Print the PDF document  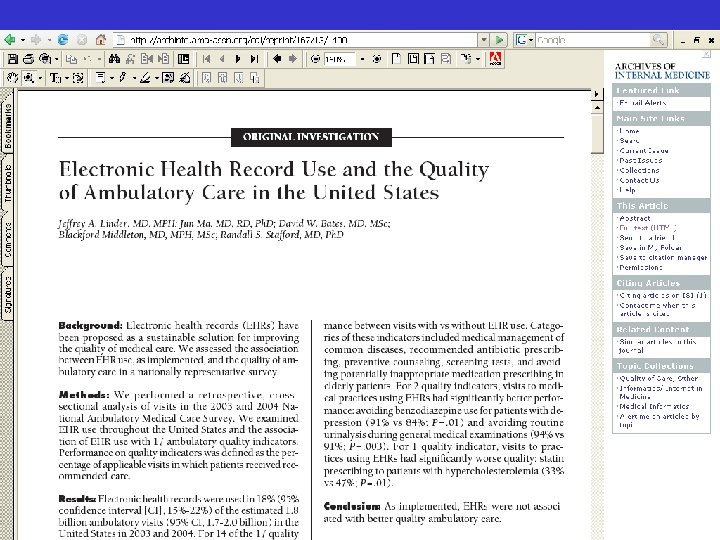click(28, 59)
